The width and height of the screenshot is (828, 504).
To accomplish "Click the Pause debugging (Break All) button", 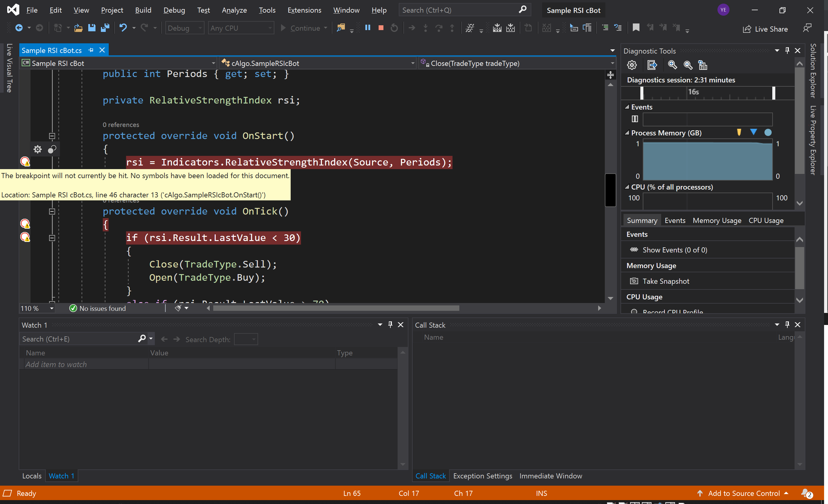I will [x=368, y=28].
